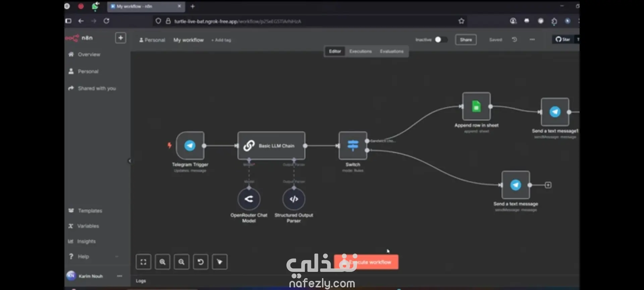Viewport: 644px width, 290px height.
Task: Add a tag to workflow
Action: pos(221,40)
